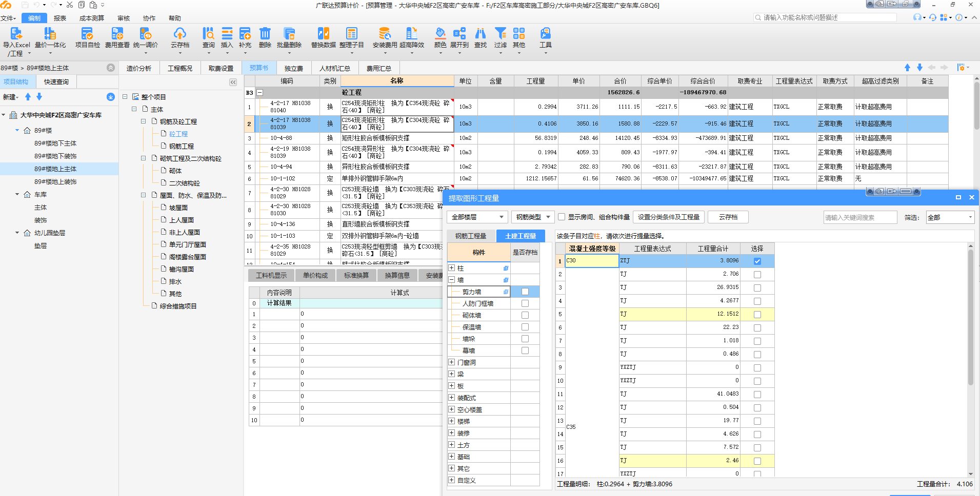Click the 展开到 expand-to icon

click(x=459, y=34)
